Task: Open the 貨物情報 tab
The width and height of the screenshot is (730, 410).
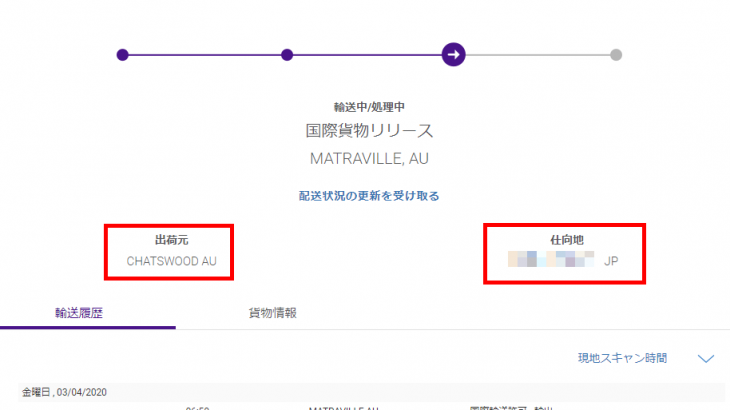Action: pyautogui.click(x=272, y=313)
